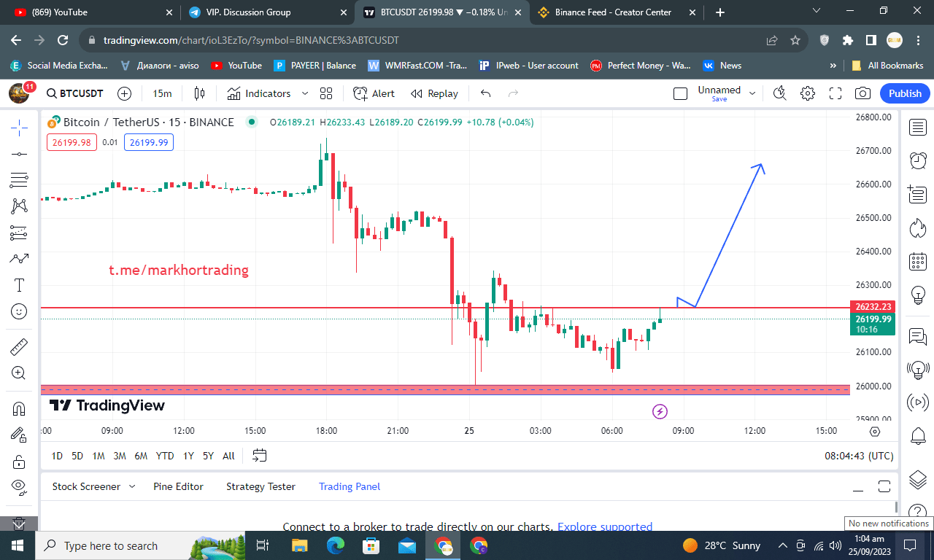The height and width of the screenshot is (560, 934).
Task: Open the emoji icons tool
Action: [19, 311]
